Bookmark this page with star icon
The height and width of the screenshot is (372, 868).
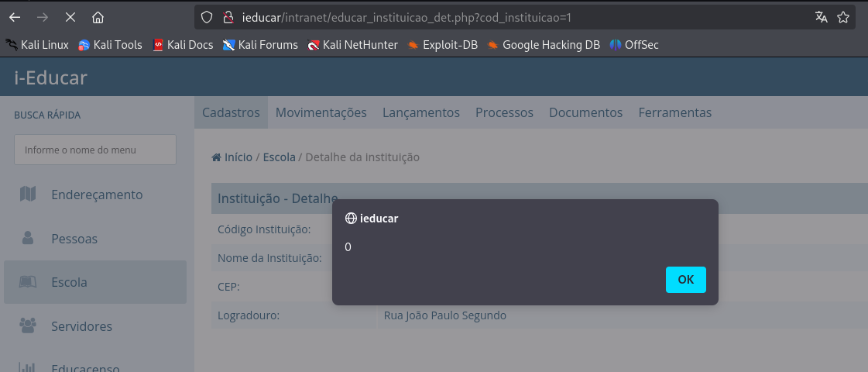[843, 17]
